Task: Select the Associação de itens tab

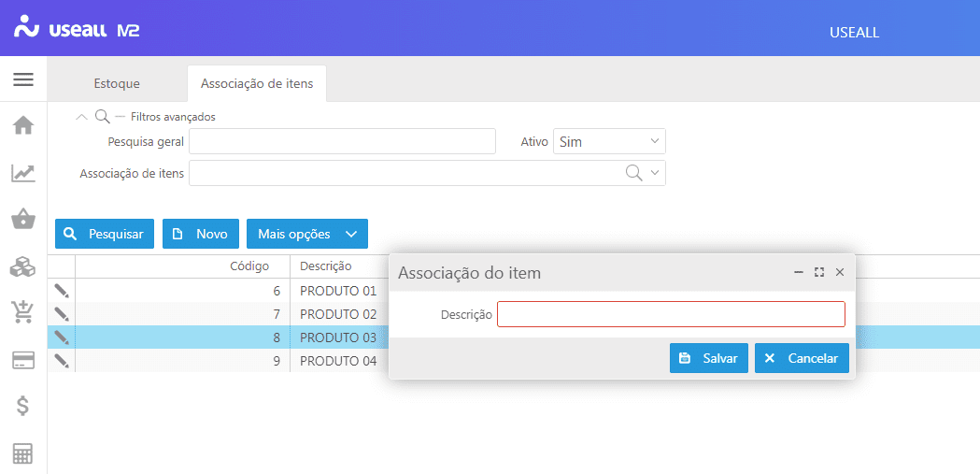Action: (257, 83)
